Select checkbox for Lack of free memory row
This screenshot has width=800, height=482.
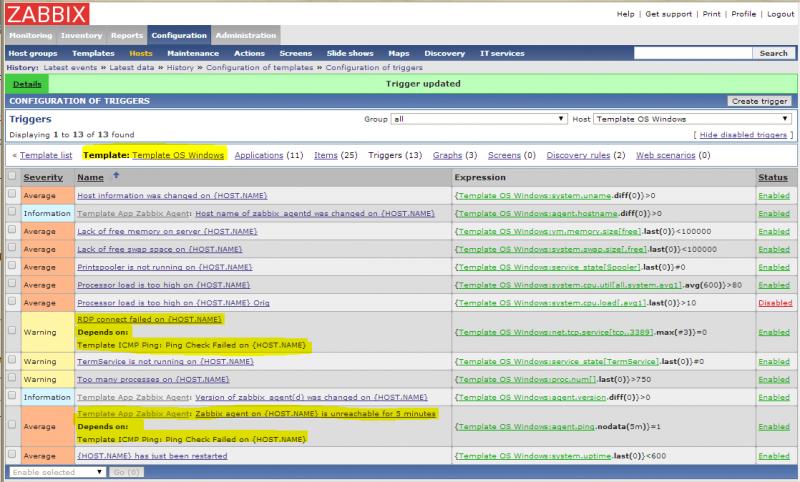[12, 230]
